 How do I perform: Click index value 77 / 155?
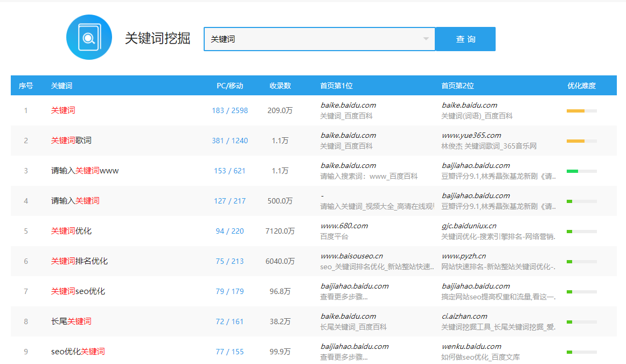tap(229, 352)
